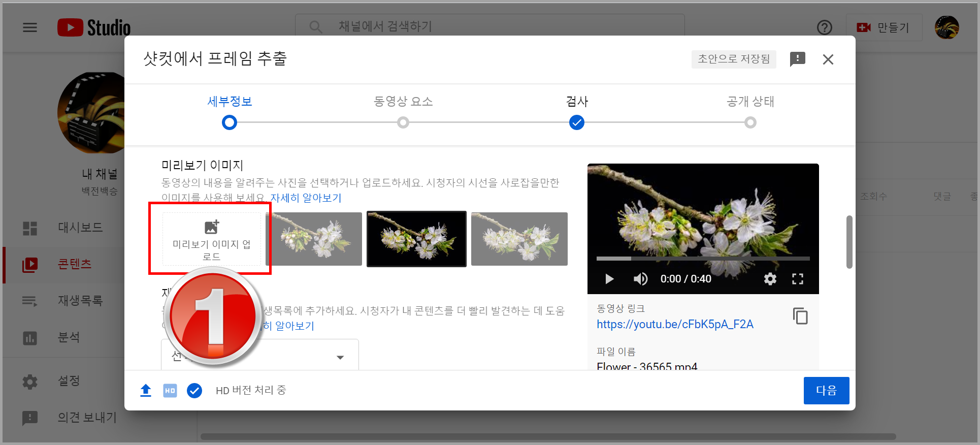
Task: Click the bottom horizontal scrollbar
Action: click(x=548, y=436)
